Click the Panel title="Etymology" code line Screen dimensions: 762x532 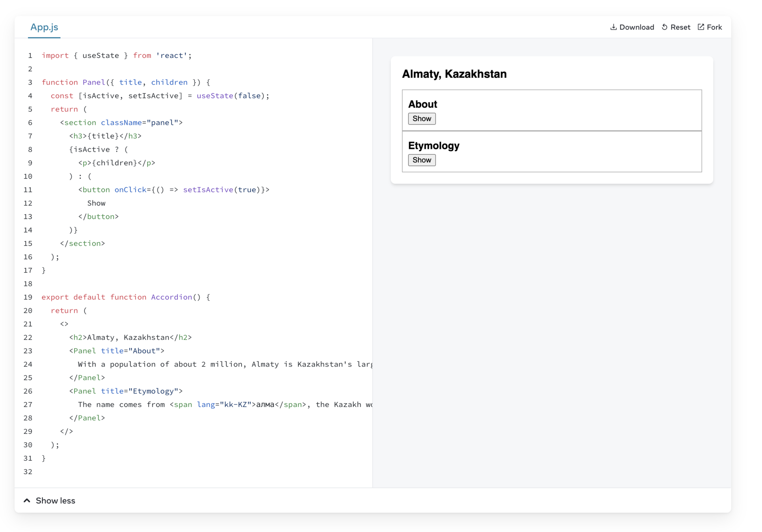(126, 391)
